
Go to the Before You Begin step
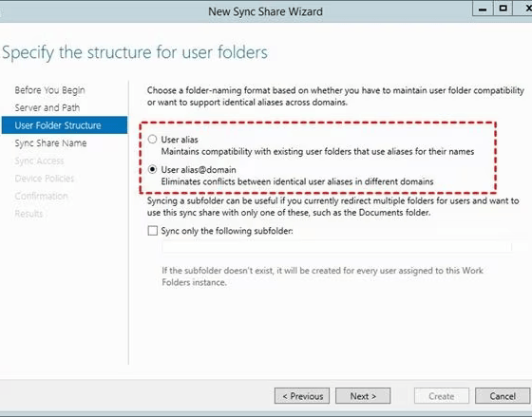coord(49,90)
